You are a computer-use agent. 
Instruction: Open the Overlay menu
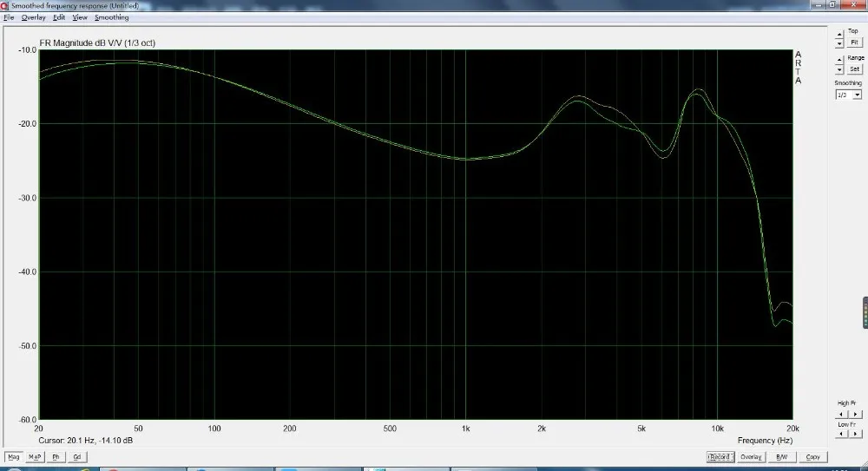click(x=33, y=17)
